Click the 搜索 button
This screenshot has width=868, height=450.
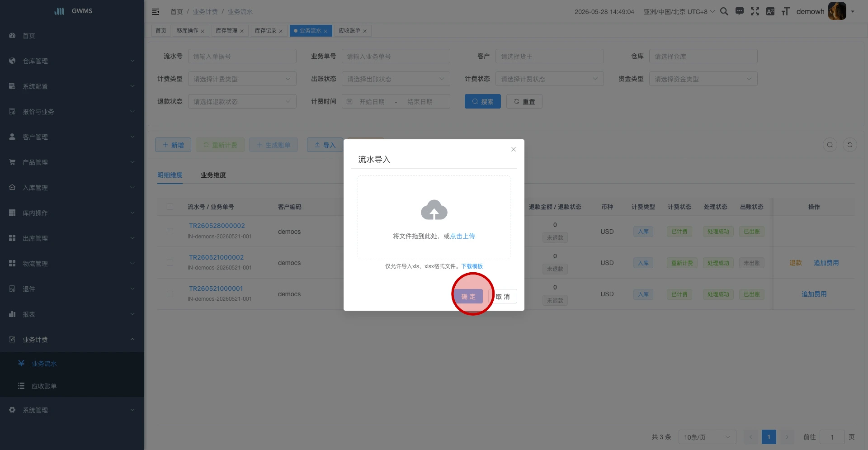pyautogui.click(x=483, y=101)
